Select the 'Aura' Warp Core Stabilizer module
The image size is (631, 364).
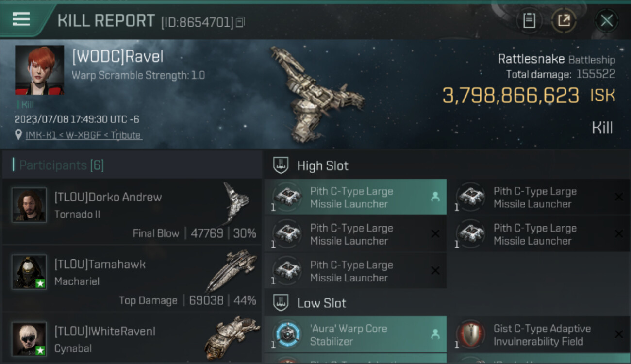coord(355,334)
